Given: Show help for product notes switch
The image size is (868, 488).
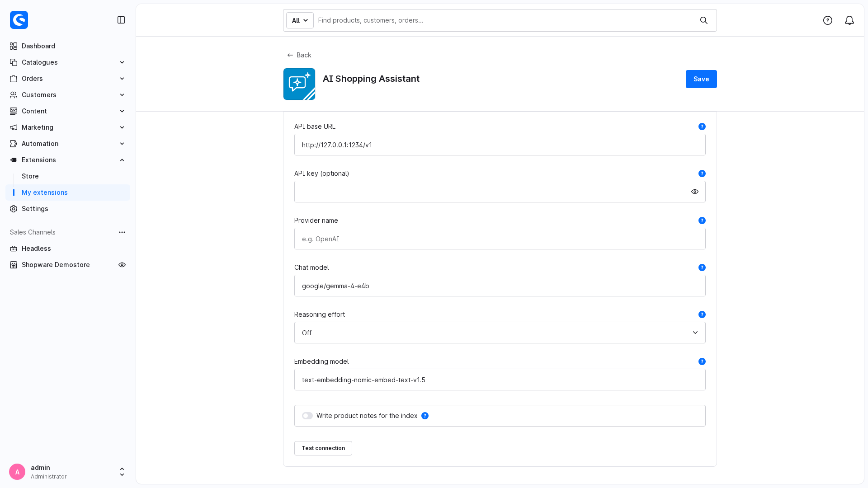Looking at the screenshot, I should tap(425, 416).
